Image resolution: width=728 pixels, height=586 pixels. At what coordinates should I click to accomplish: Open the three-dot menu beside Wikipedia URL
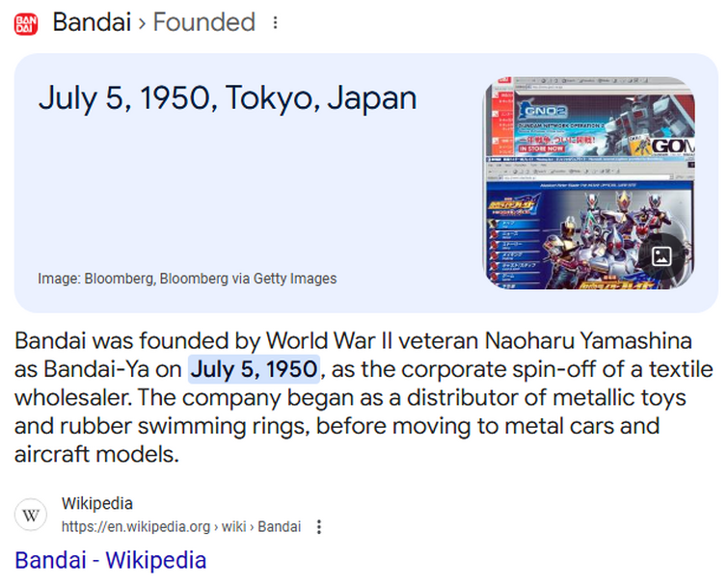[x=319, y=527]
